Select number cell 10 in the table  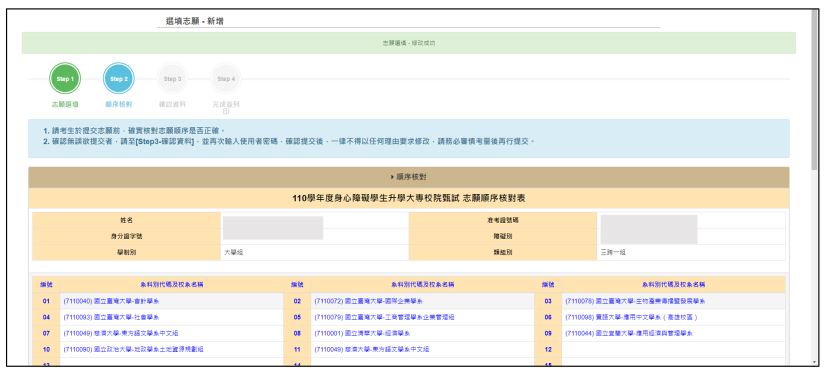pyautogui.click(x=46, y=349)
